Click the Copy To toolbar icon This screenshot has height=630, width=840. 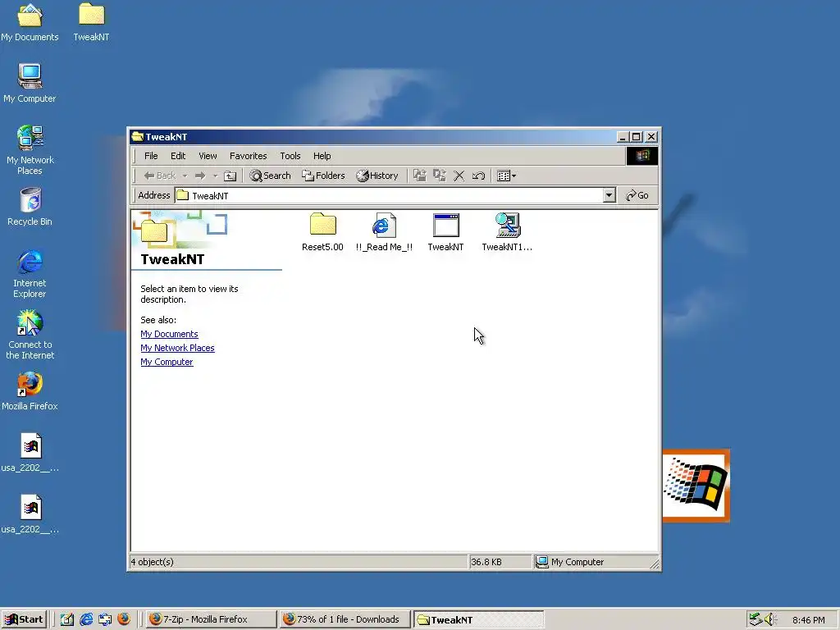(440, 176)
